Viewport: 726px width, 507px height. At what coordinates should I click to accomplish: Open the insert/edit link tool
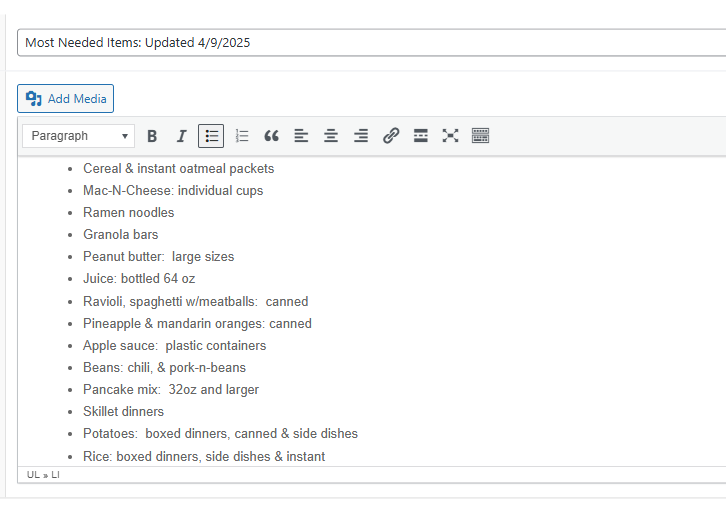coord(391,136)
